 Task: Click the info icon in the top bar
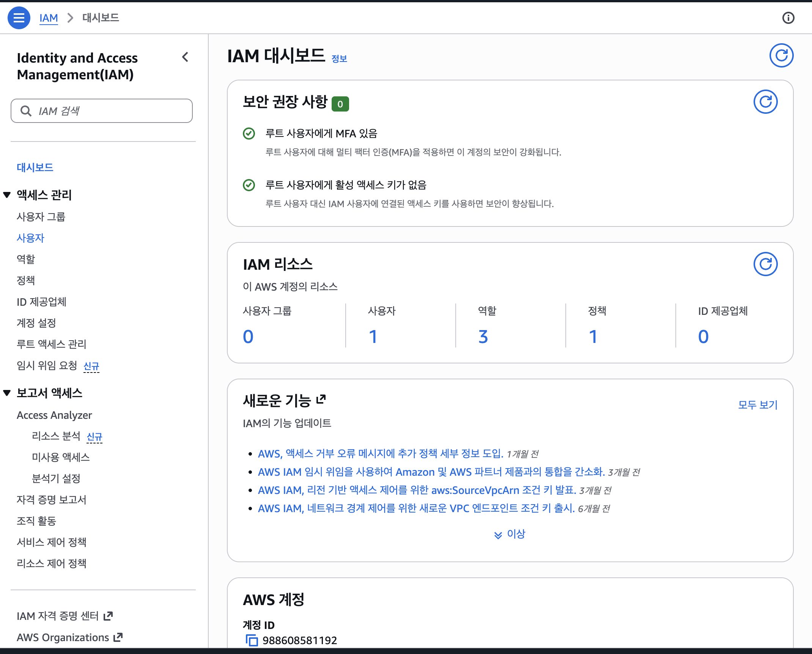pyautogui.click(x=789, y=18)
